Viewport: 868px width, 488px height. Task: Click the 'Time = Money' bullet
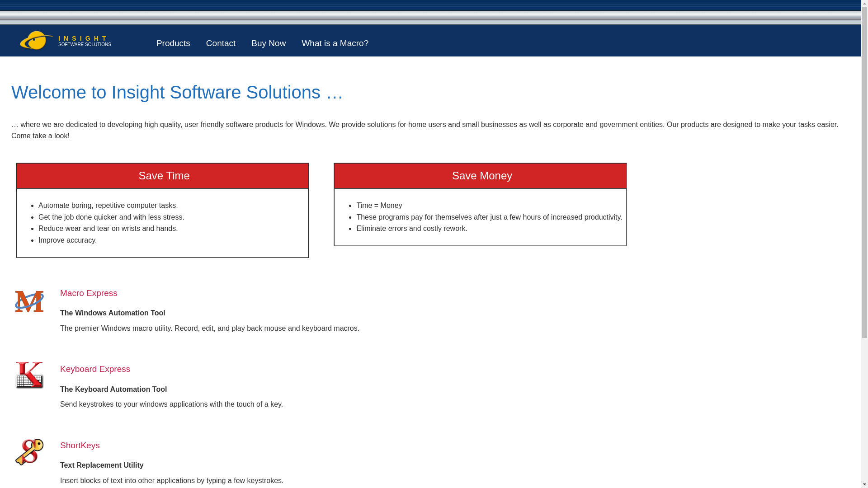pyautogui.click(x=379, y=205)
